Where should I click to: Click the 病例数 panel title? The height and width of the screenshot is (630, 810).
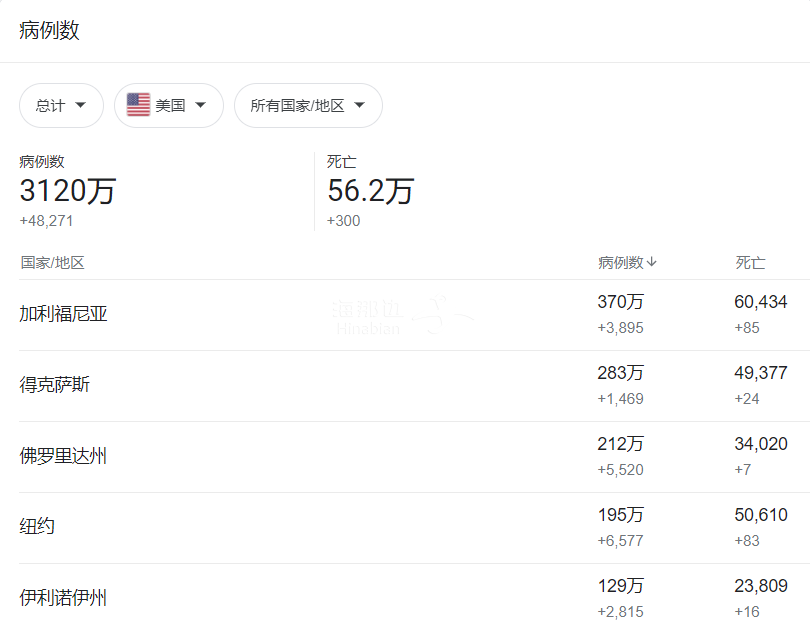pos(49,31)
